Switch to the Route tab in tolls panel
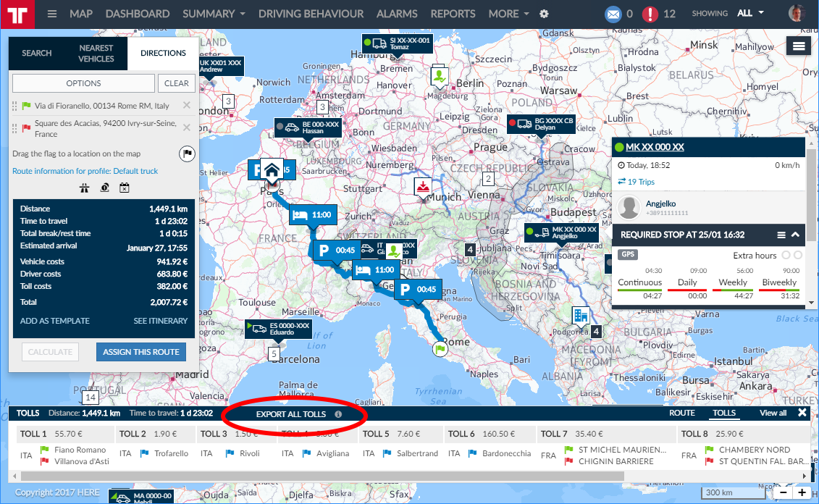Image resolution: width=819 pixels, height=504 pixels. coord(681,413)
